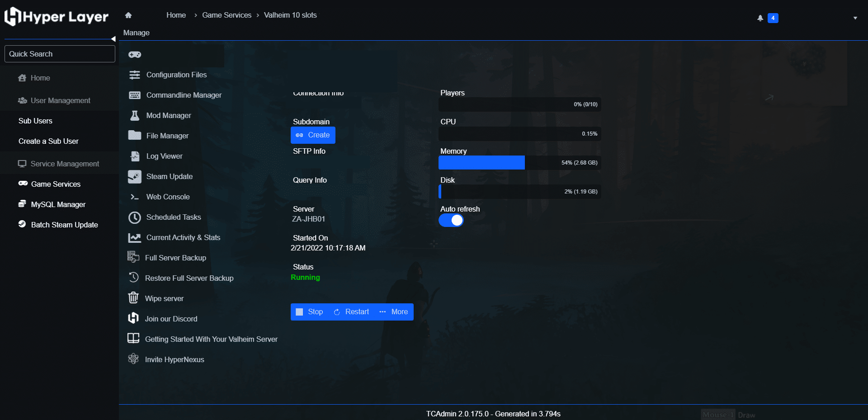Click the Batch Steam Update steam icon
This screenshot has width=868, height=420.
point(22,224)
